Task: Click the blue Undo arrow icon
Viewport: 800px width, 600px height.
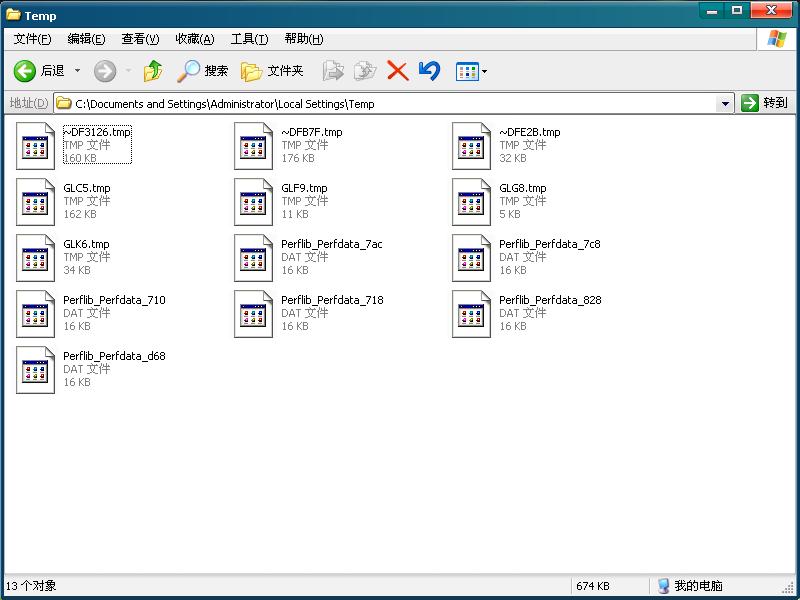Action: (x=429, y=71)
